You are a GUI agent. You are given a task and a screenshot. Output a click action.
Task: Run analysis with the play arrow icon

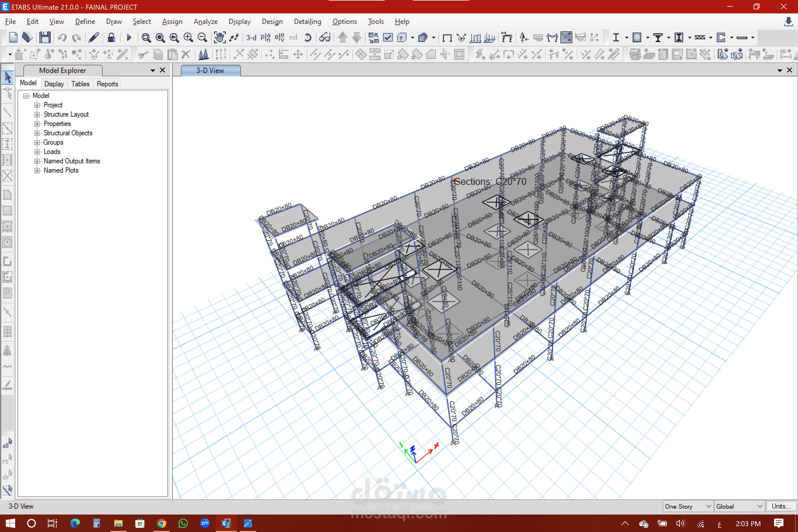129,37
